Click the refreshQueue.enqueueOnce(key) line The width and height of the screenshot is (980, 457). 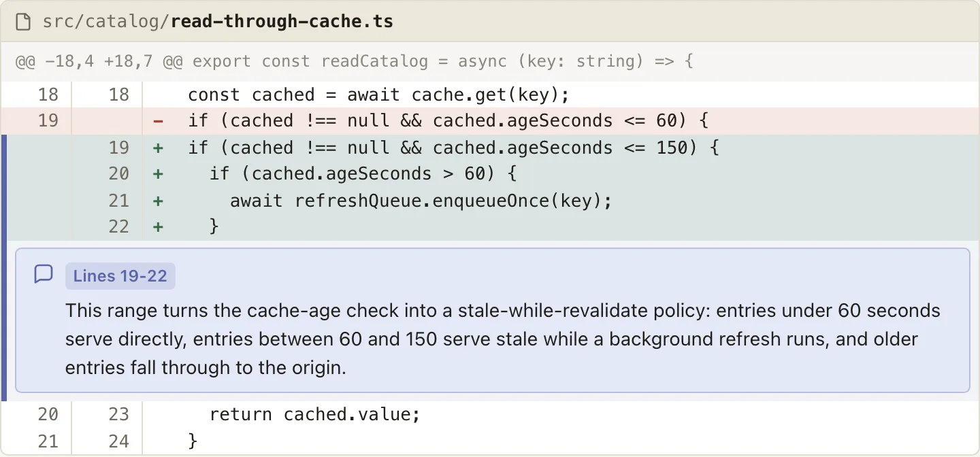click(x=421, y=201)
